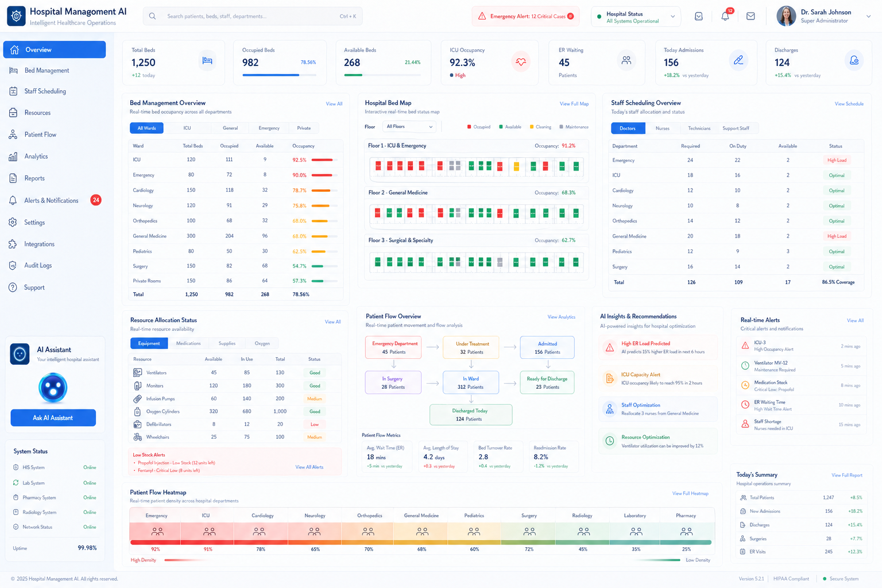The image size is (882, 588).
Task: Click Ask AI Assistant button
Action: click(53, 418)
